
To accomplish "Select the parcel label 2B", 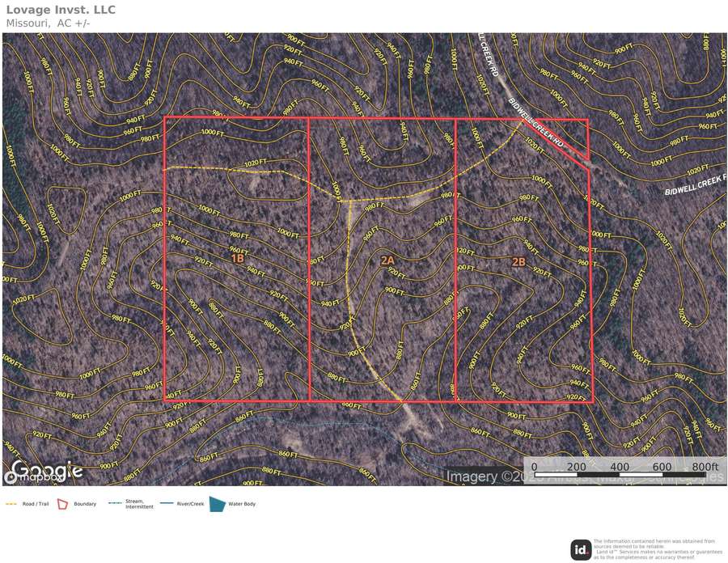I will click(518, 262).
